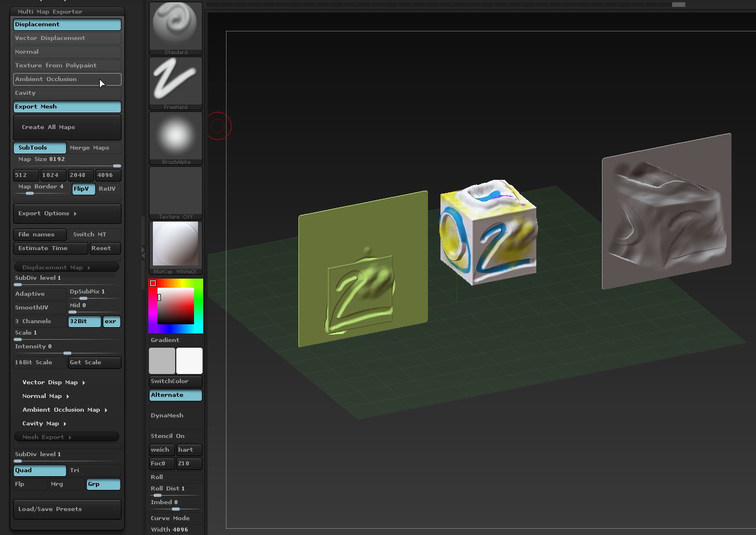Pick a color in the color picker square
Image resolution: width=756 pixels, height=535 pixels.
click(x=176, y=306)
